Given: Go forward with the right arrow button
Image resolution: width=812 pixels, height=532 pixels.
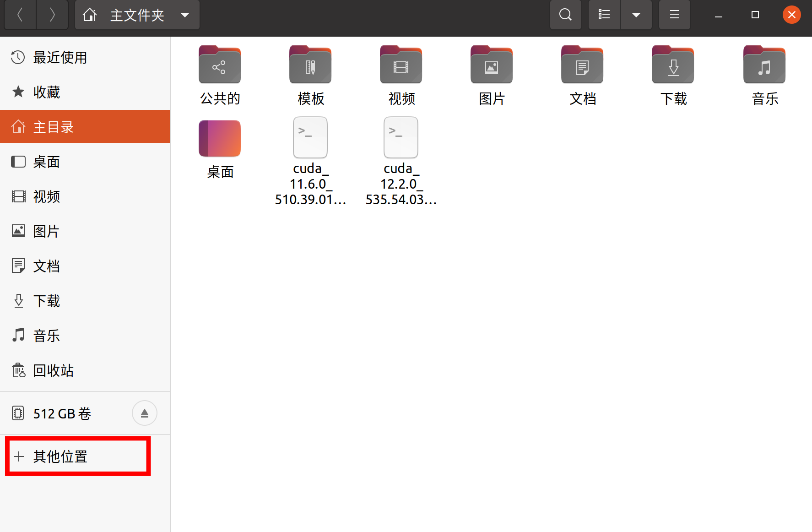Looking at the screenshot, I should 52,15.
